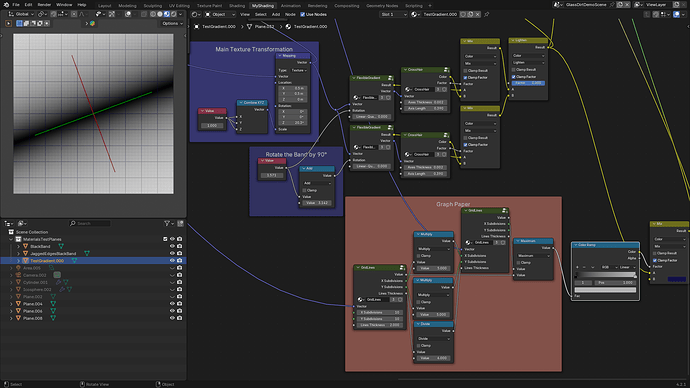Open node editor Add menu

275,15
